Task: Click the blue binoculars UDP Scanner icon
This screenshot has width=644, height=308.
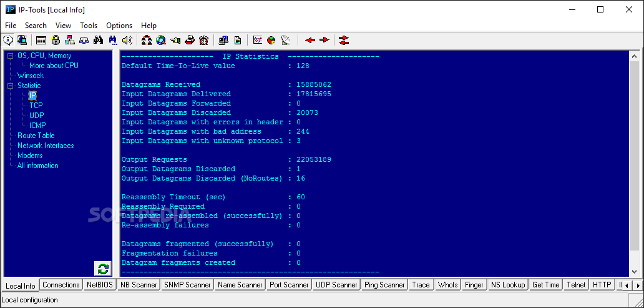Action: 112,40
